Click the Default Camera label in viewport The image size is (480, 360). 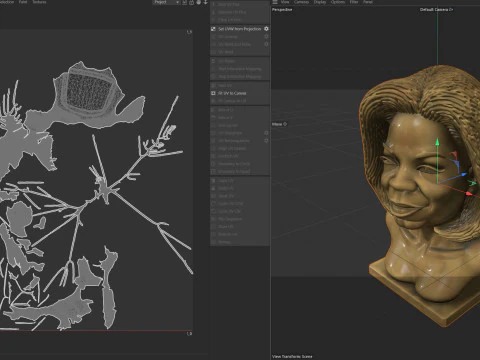point(436,10)
